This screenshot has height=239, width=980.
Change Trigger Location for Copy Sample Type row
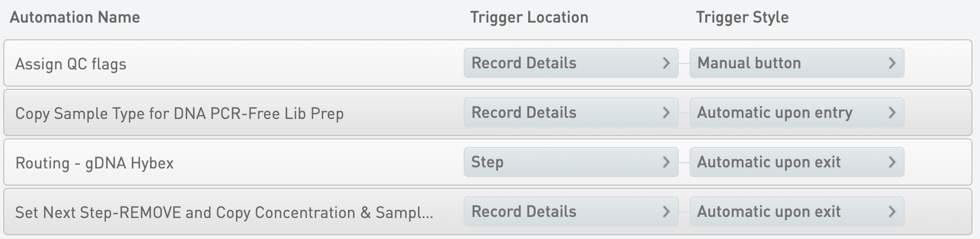(570, 113)
